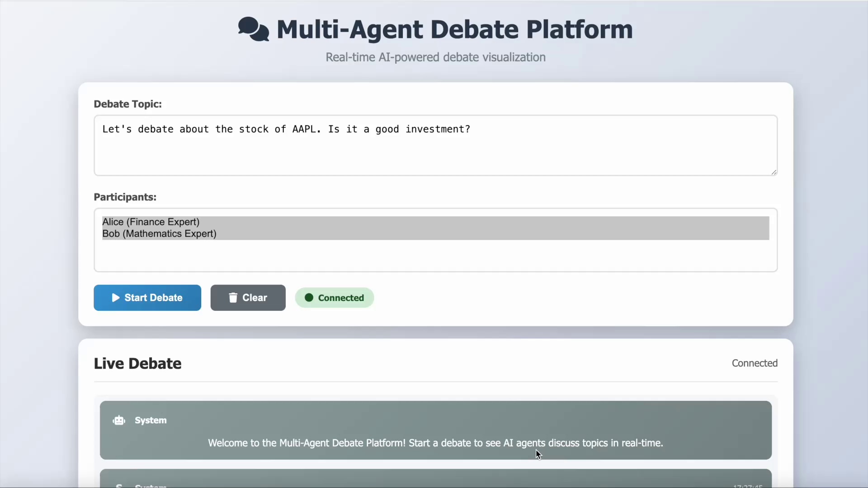This screenshot has width=868, height=488.
Task: Click the Debate Topic label
Action: click(127, 104)
